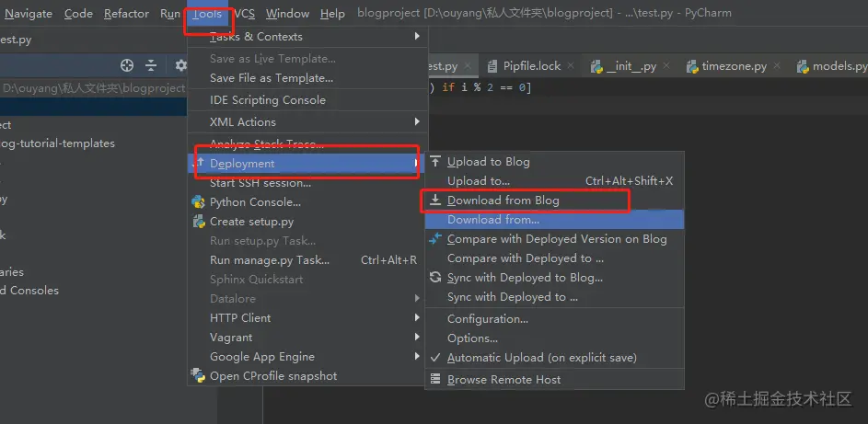Click the Create setup.py Python icon

pos(198,222)
